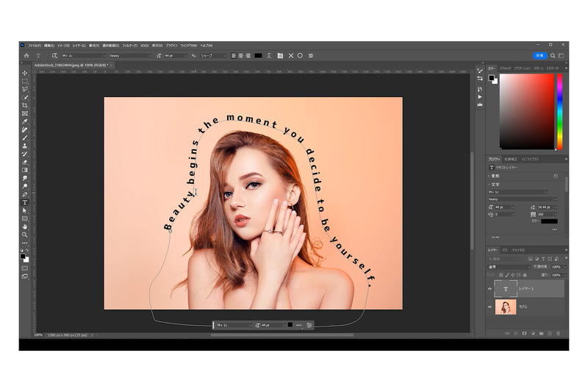Select the Rectangle shape tool

pyautogui.click(x=25, y=218)
